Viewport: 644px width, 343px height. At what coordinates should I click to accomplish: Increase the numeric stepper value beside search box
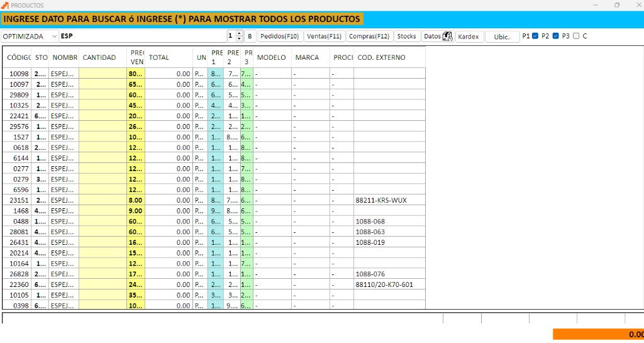pos(240,34)
